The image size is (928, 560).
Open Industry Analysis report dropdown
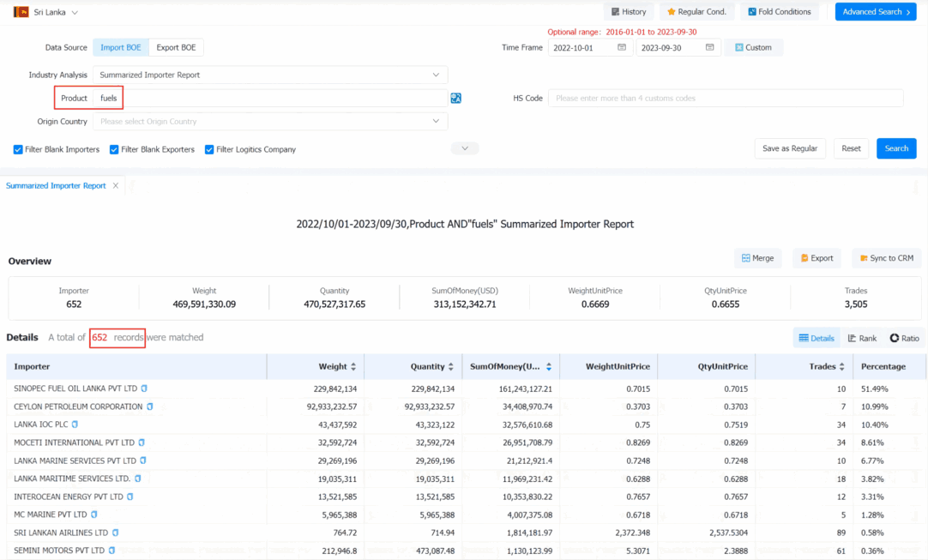270,75
